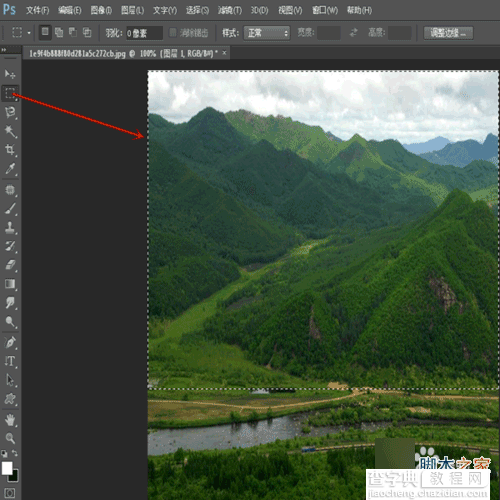The width and height of the screenshot is (500, 500).
Task: Select the document tab 1e9f4b888f80d281a5c272cb.jpg
Action: [123, 53]
